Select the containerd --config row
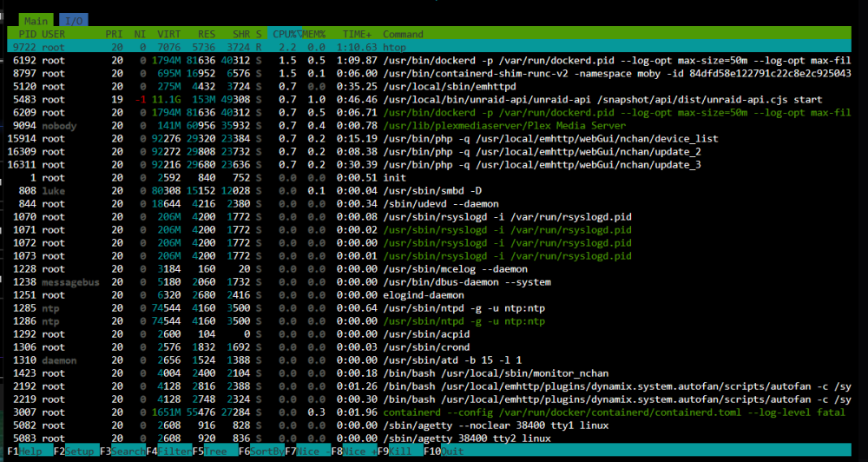 (429, 412)
